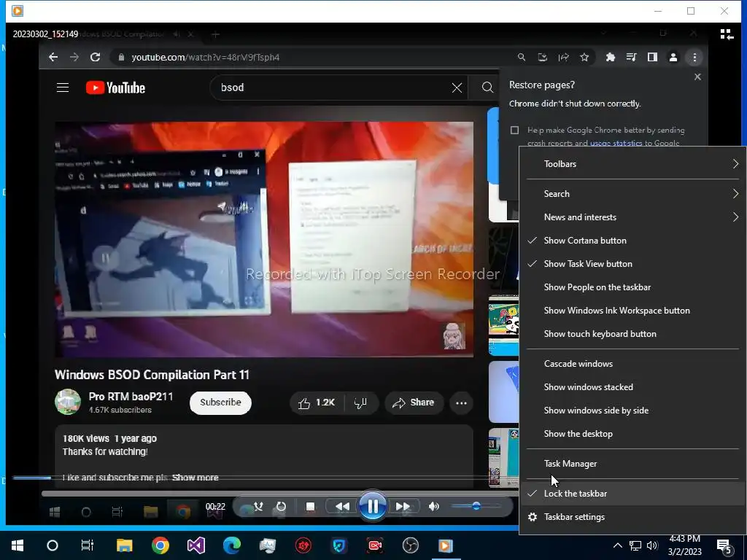The width and height of the screenshot is (747, 560).
Task: Select Show the desktop
Action: [x=632, y=434]
